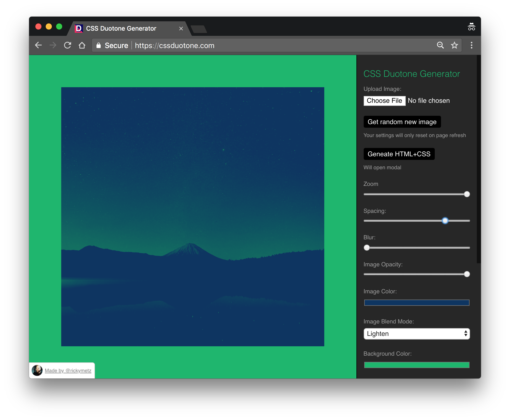Open the Choose File upload dialog
This screenshot has width=510, height=420.
384,100
